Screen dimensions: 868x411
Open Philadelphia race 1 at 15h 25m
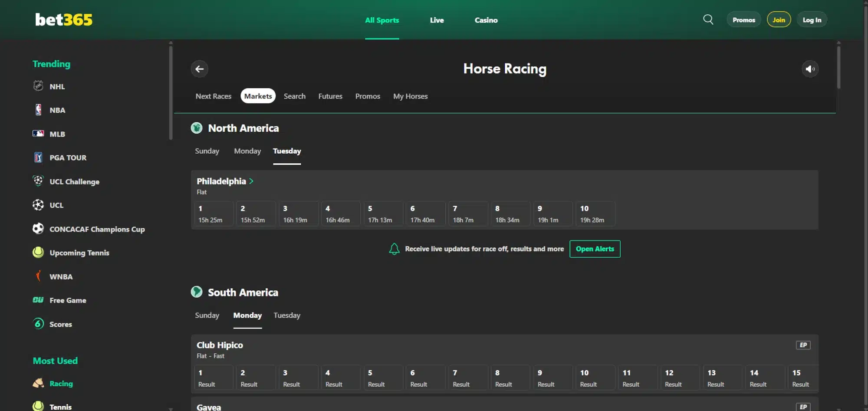[x=214, y=214]
